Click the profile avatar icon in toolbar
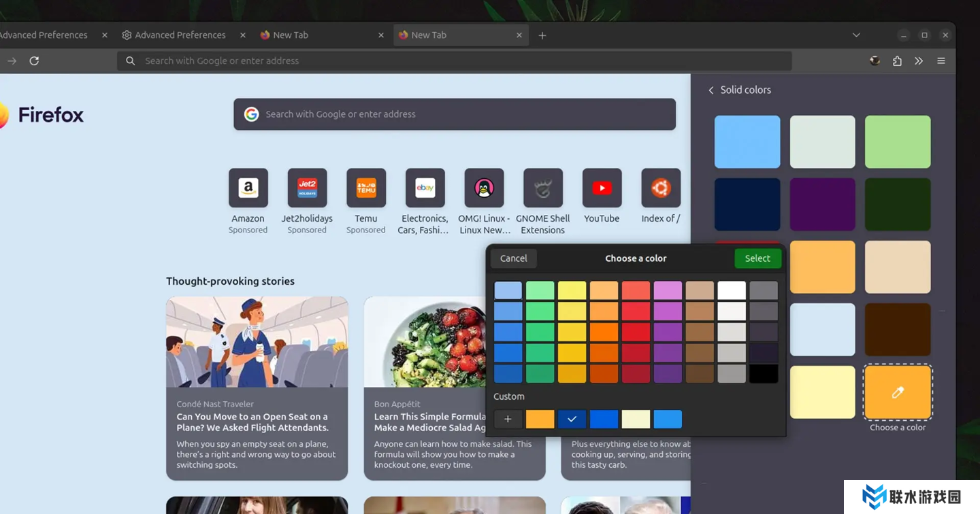 click(x=875, y=61)
